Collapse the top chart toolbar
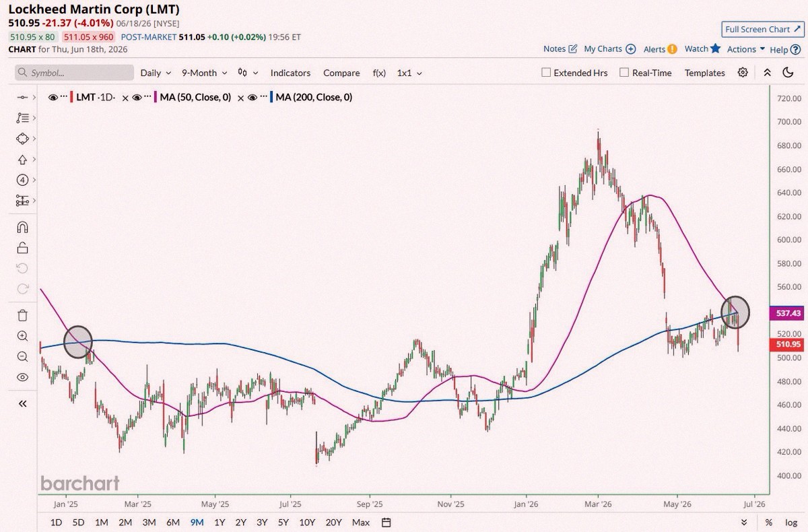This screenshot has height=532, width=808. (x=767, y=73)
